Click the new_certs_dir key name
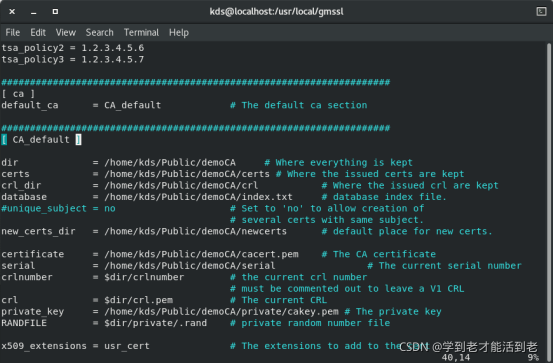Viewport: 554px width, 363px height. (x=39, y=231)
